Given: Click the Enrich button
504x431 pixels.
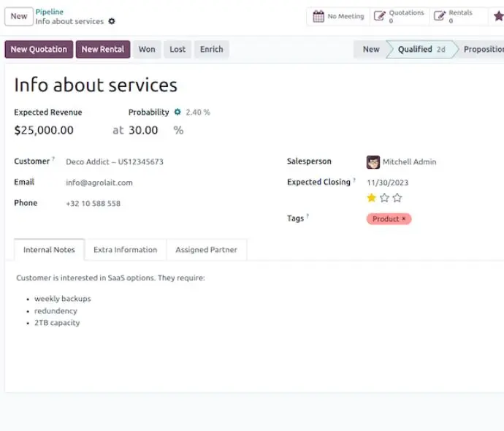Looking at the screenshot, I should tap(212, 49).
